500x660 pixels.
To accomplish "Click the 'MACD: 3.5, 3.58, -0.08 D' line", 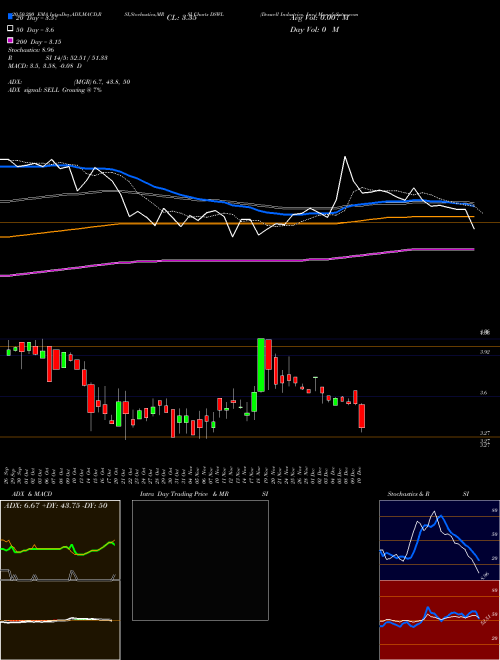I will point(45,66).
